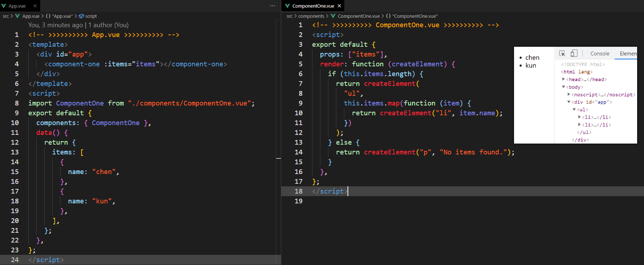The height and width of the screenshot is (265, 644).
Task: Switch to the Elements tab in DevTools
Action: tap(628, 54)
